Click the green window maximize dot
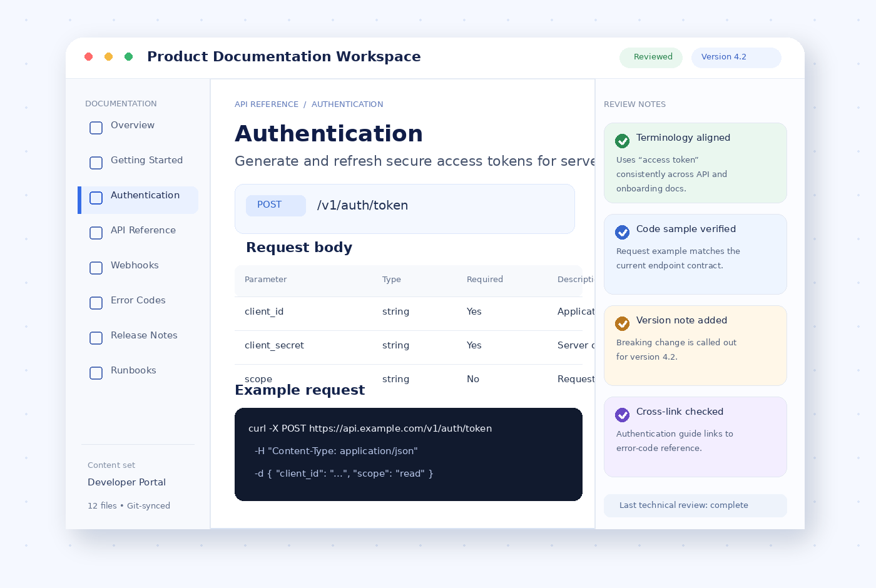The height and width of the screenshot is (588, 876). [x=129, y=57]
